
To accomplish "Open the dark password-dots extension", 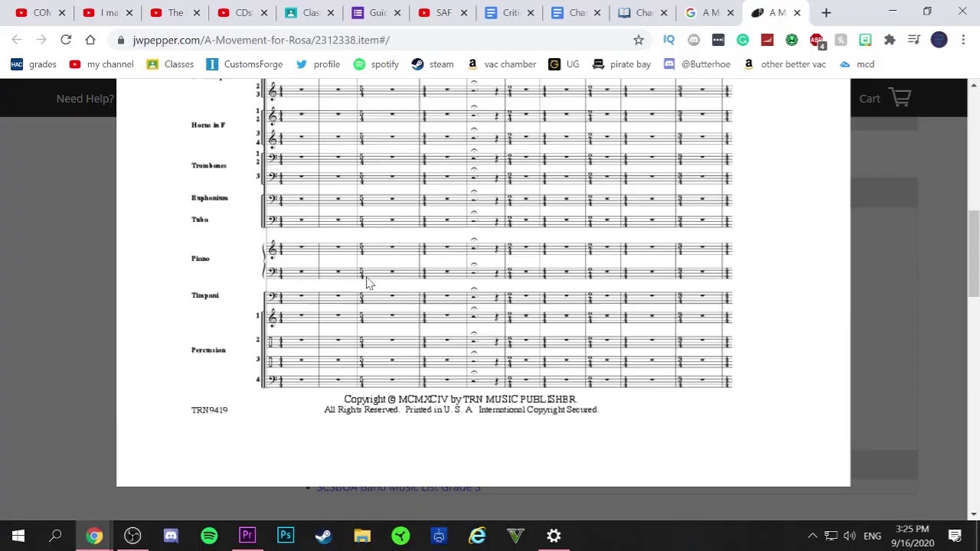I will click(718, 40).
